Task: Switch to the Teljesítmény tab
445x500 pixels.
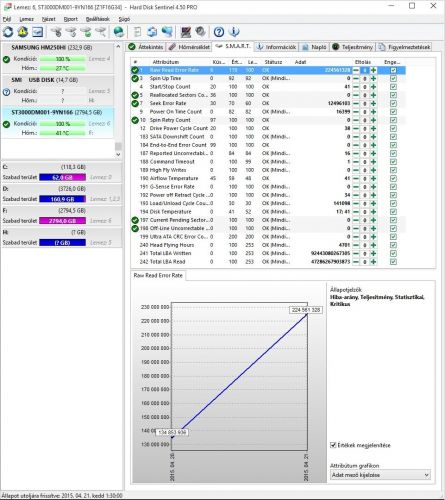Action: click(x=353, y=47)
